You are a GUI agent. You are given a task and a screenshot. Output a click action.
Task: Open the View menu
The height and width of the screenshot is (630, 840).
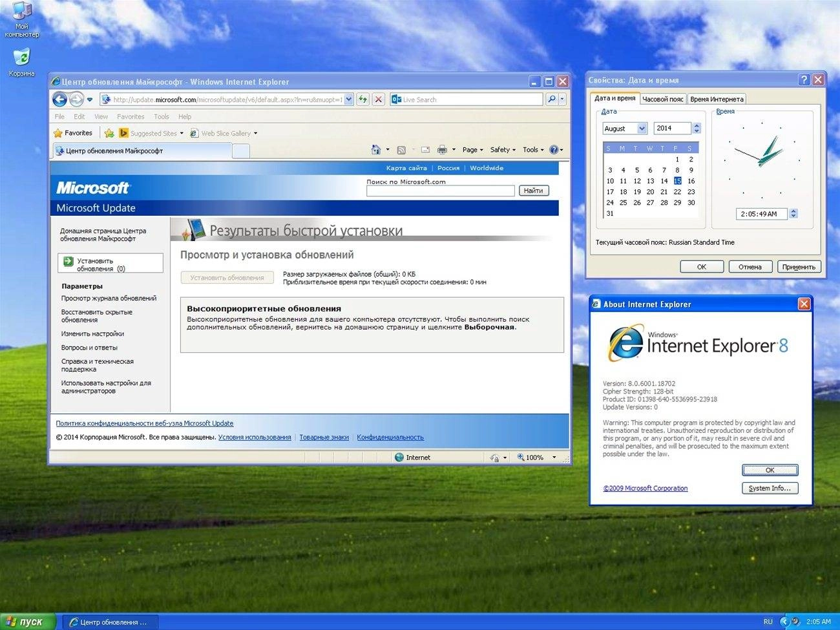101,117
